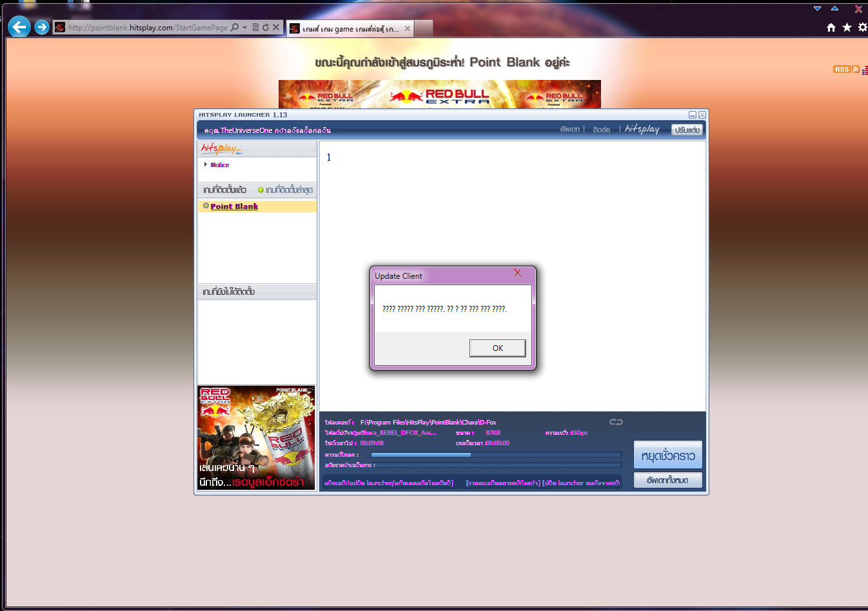The width and height of the screenshot is (868, 611).
Task: Click the plus icon beside Point Blank
Action: 206,206
